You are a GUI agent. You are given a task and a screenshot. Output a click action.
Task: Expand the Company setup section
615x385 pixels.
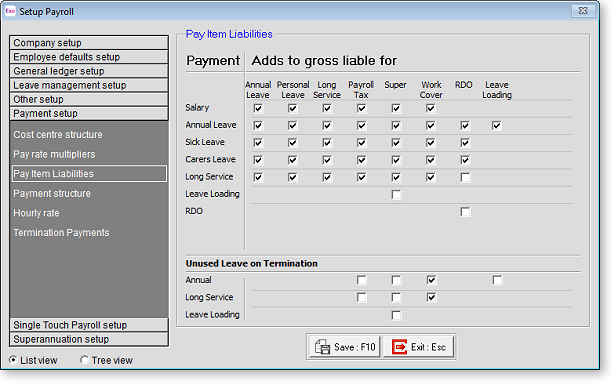pos(89,42)
